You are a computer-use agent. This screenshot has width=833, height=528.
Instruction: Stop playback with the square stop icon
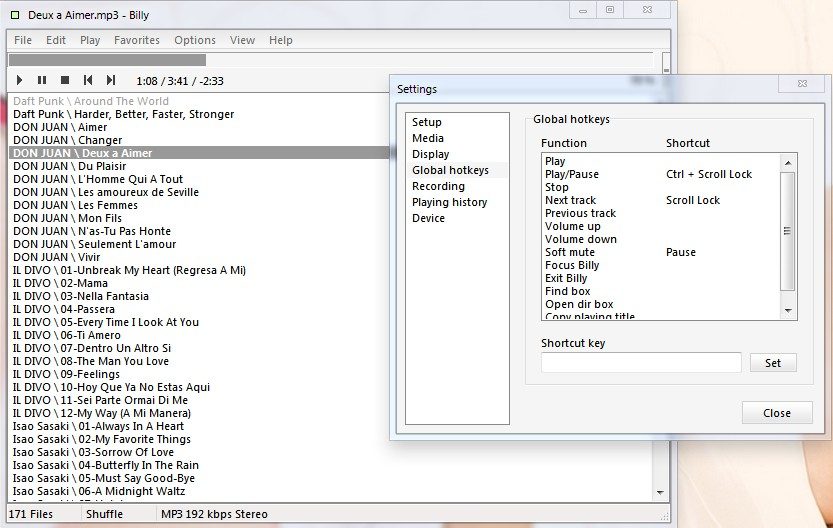(x=65, y=80)
